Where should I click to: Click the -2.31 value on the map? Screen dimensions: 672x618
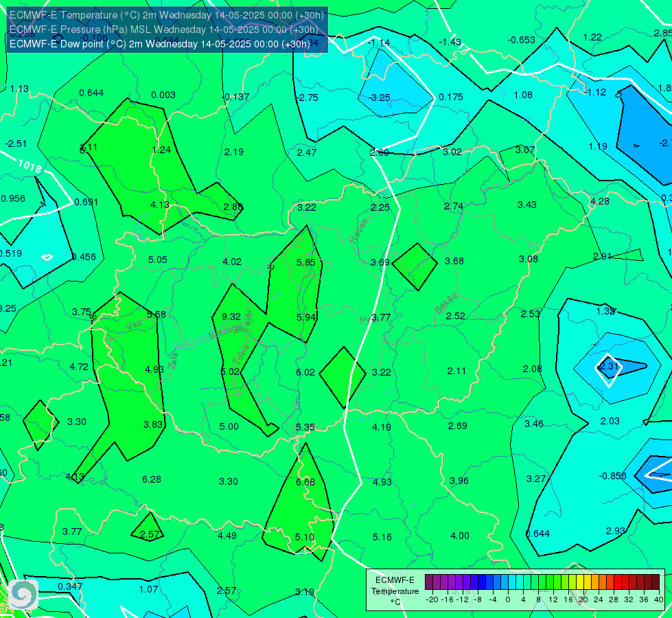tap(609, 366)
